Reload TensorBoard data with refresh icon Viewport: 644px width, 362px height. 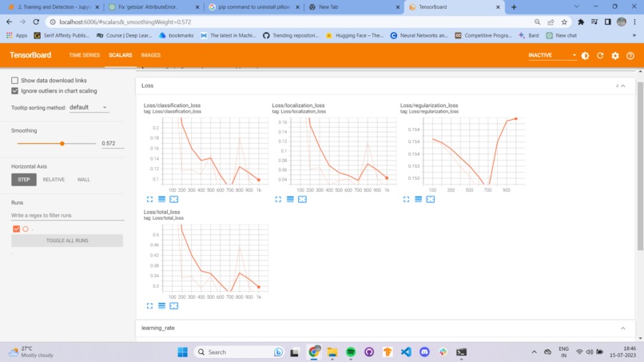click(600, 55)
